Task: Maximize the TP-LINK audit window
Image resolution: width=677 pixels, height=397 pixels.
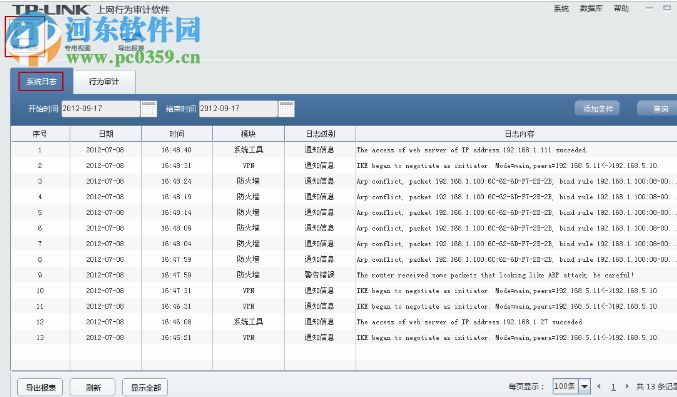Action: [x=667, y=8]
